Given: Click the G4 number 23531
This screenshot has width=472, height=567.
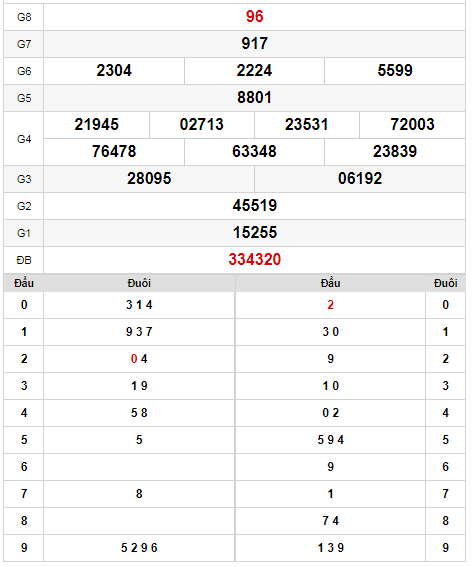Looking at the screenshot, I should tap(307, 124).
